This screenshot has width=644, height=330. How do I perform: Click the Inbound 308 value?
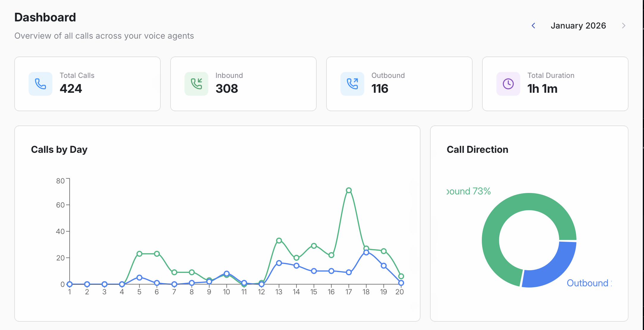click(227, 89)
